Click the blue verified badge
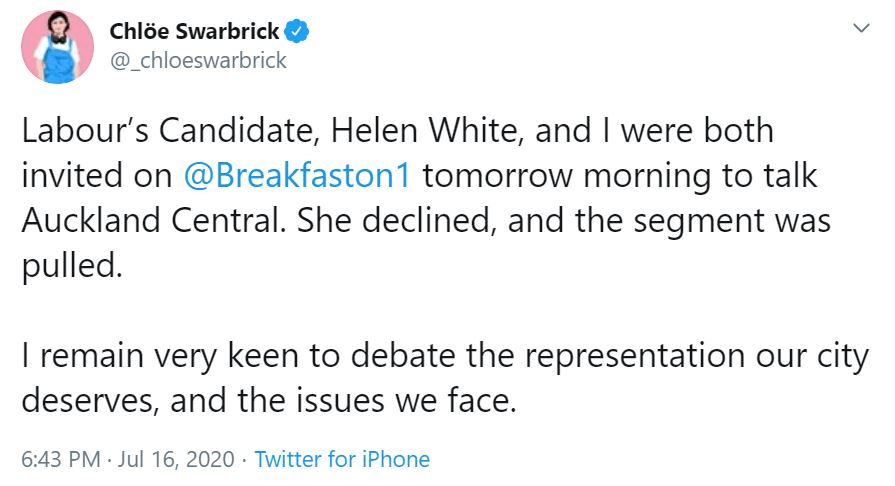The image size is (895, 486). click(x=298, y=32)
